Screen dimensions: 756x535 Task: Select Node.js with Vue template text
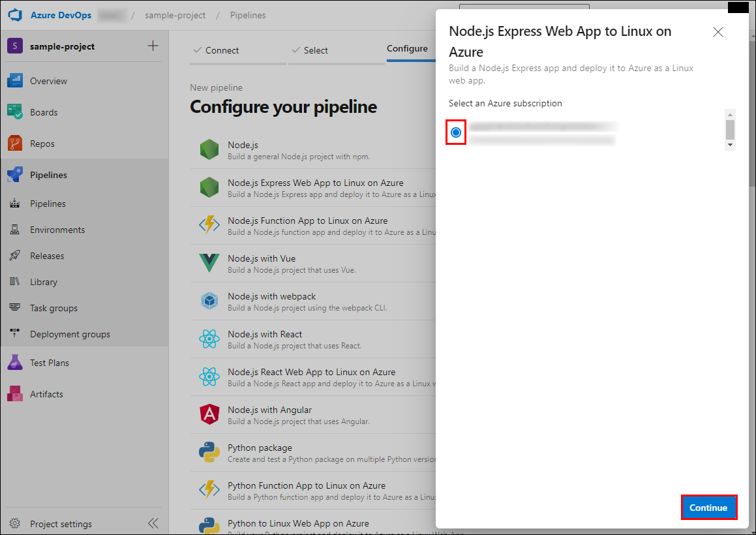pos(262,258)
